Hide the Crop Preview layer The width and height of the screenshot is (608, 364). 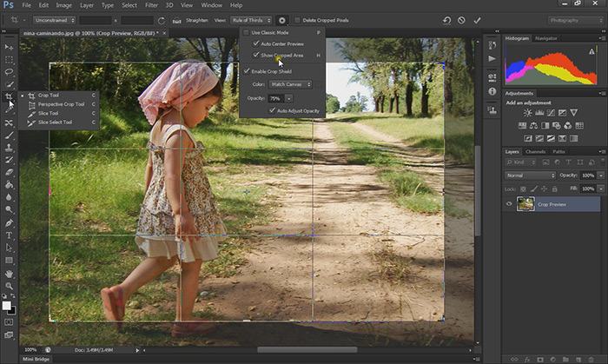pyautogui.click(x=509, y=203)
